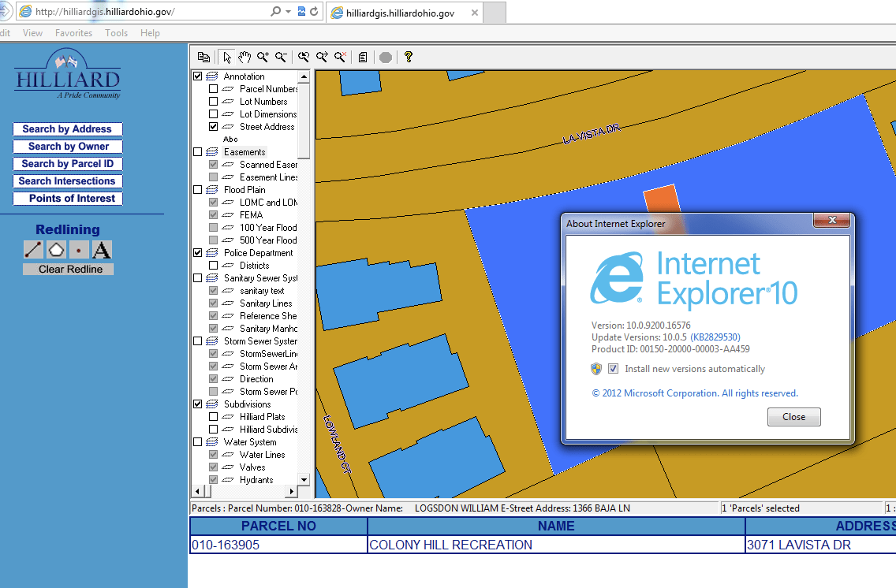Screen dimensions: 896x588
Task: Open the Help menu
Action: pyautogui.click(x=151, y=33)
